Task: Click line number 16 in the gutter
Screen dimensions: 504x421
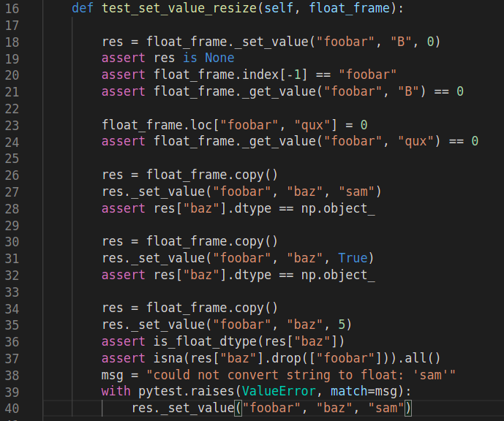Action: coord(12,8)
